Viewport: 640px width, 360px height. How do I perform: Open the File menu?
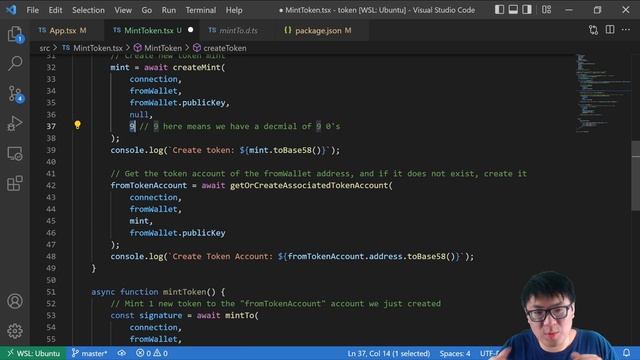pos(33,10)
